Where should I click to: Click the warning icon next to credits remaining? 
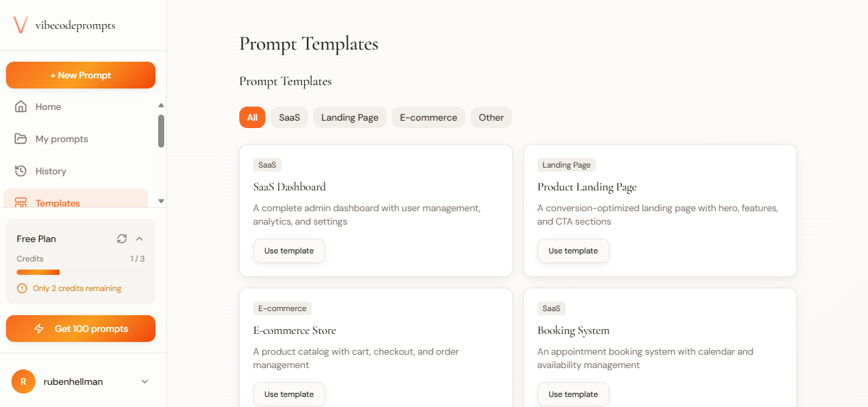click(21, 288)
